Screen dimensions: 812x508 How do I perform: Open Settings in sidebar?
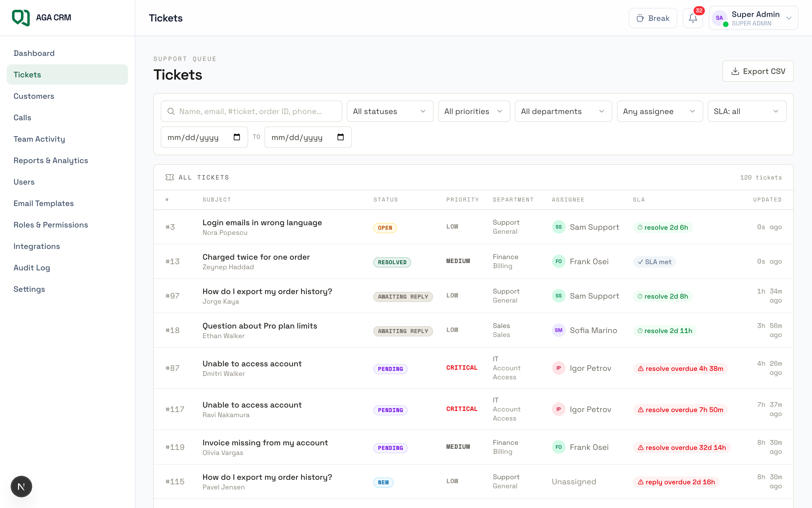(67, 289)
